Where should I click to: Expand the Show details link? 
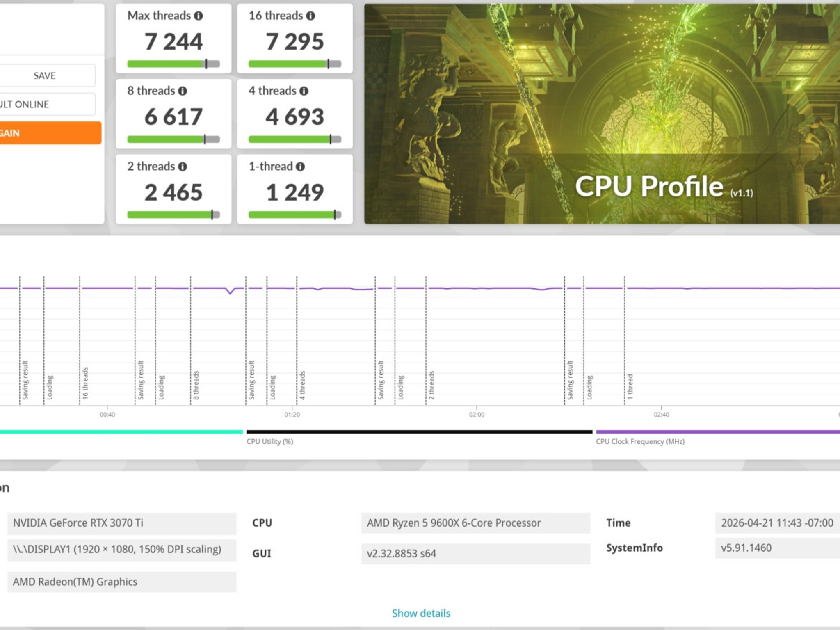[x=421, y=613]
